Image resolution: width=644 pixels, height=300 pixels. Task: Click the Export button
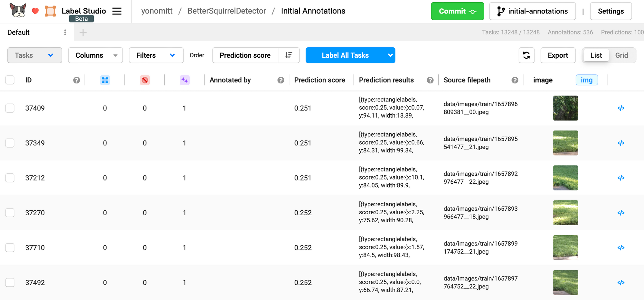[558, 55]
